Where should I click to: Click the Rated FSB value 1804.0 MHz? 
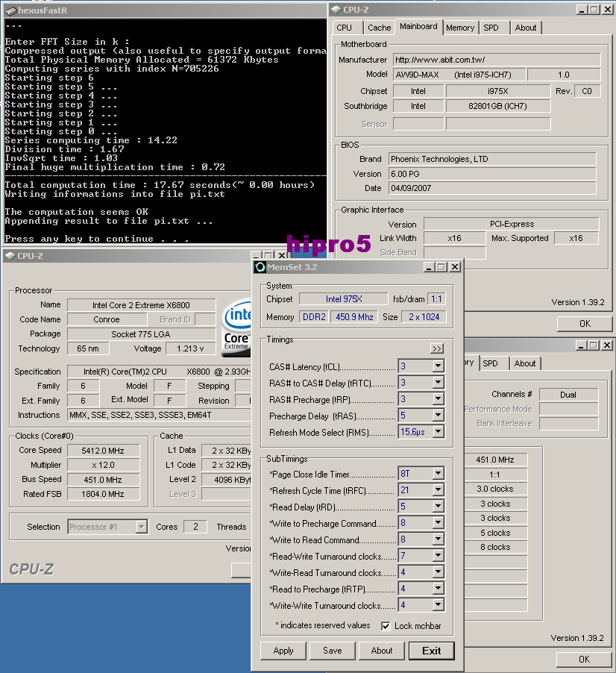point(103,494)
